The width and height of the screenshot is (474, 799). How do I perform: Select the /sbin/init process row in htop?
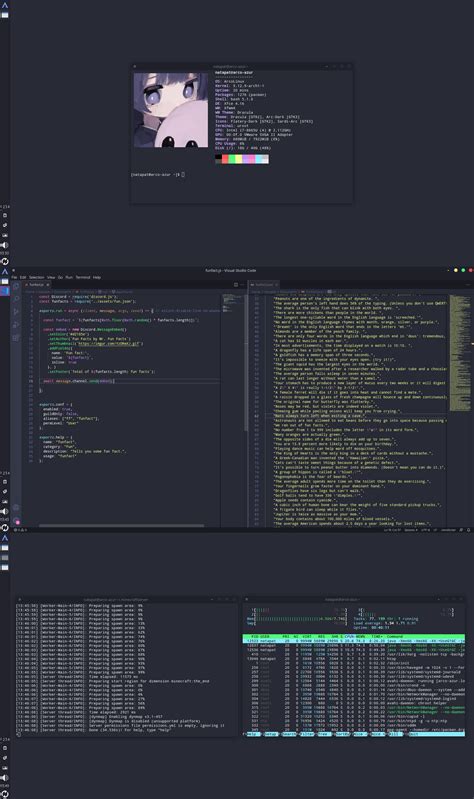tap(354, 663)
